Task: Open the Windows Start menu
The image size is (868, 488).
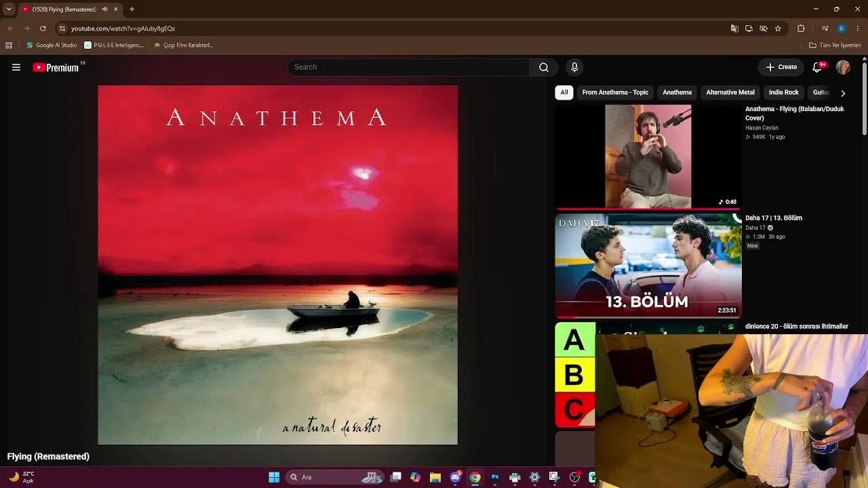Action: pyautogui.click(x=274, y=477)
